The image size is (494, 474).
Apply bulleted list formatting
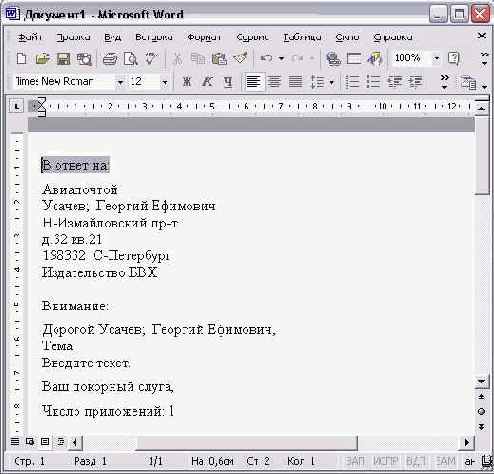[x=373, y=82]
